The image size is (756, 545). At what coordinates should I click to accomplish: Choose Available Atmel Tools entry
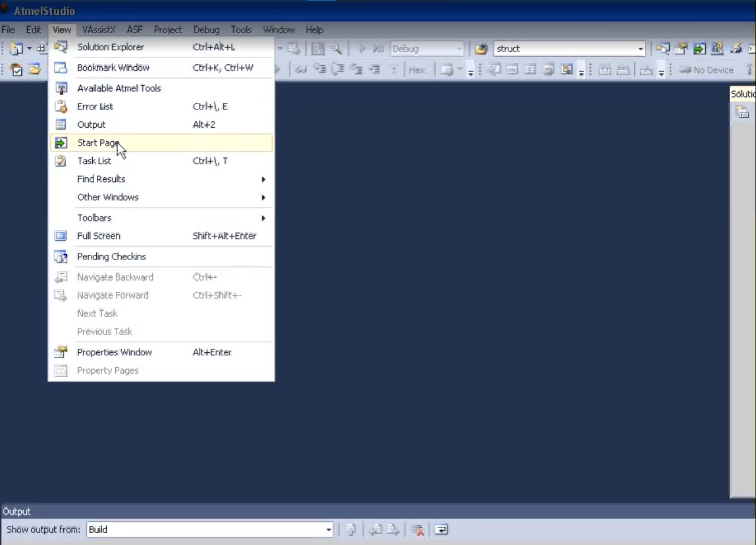click(161, 88)
